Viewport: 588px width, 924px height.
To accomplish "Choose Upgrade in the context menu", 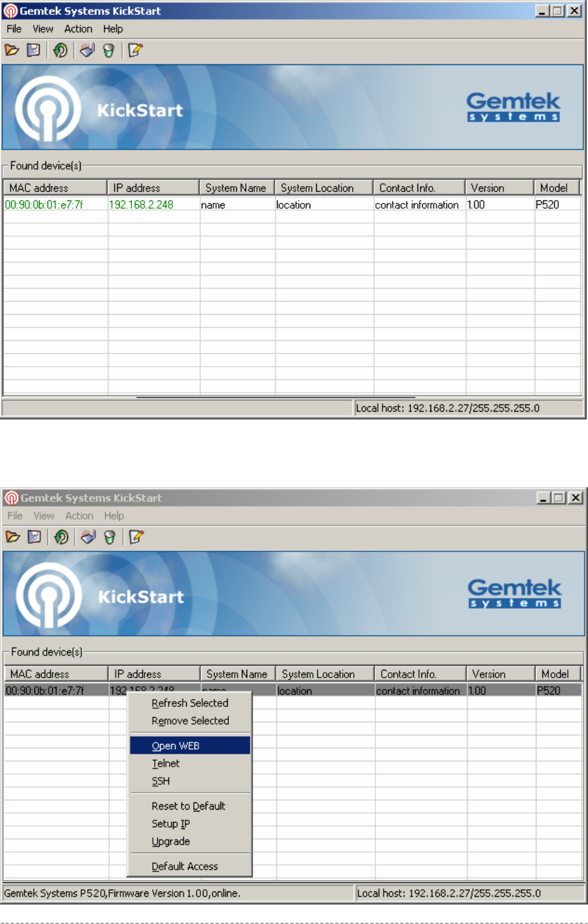I will (190, 841).
